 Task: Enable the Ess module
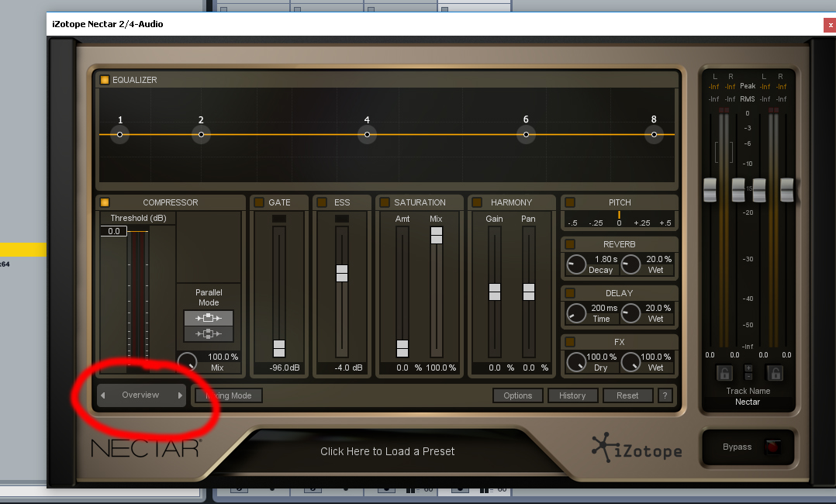point(322,202)
